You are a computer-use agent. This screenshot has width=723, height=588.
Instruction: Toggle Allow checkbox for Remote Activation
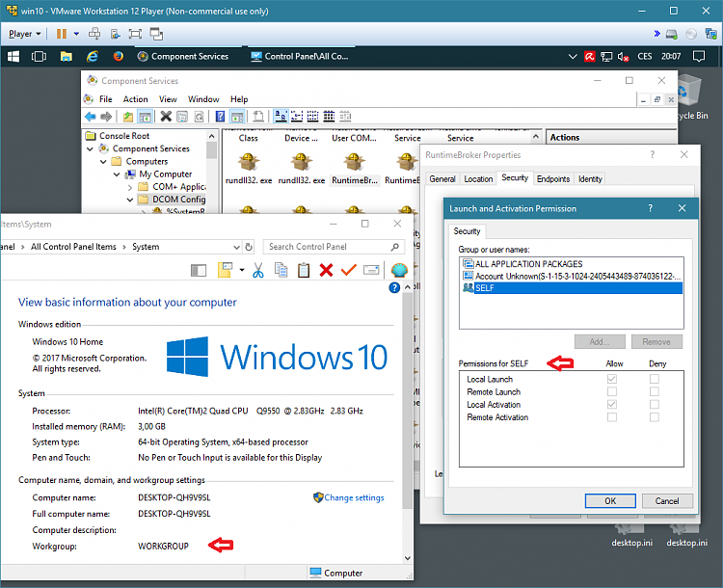click(612, 417)
